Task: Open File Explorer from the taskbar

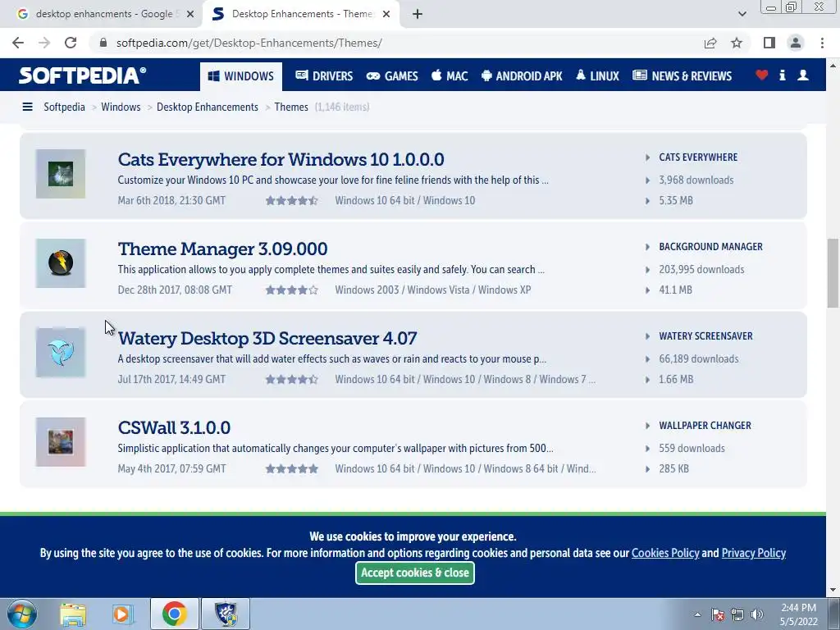Action: pyautogui.click(x=73, y=614)
